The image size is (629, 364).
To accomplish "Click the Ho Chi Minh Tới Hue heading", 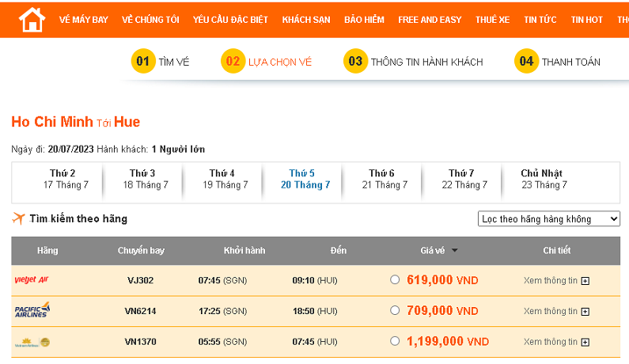I will pyautogui.click(x=76, y=122).
